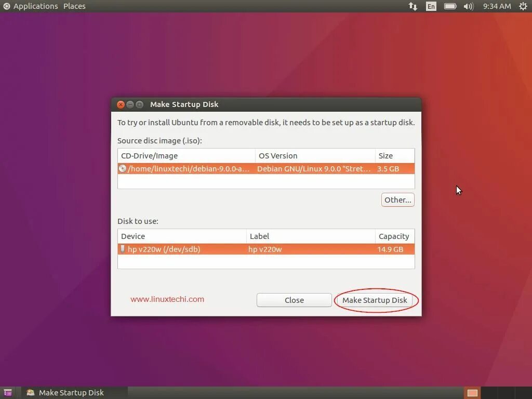Viewport: 532px width, 399px height.
Task: Open the Places menu
Action: click(x=74, y=6)
